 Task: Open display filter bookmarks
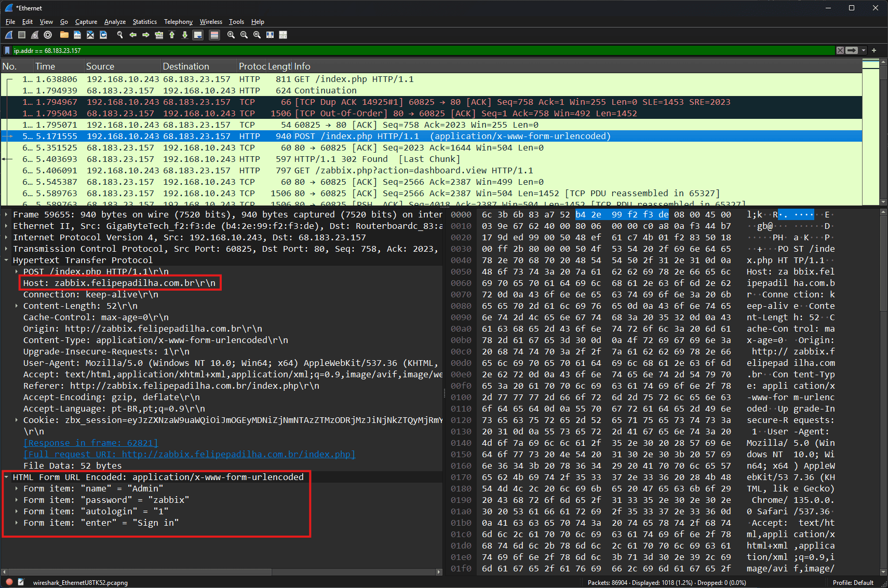pyautogui.click(x=7, y=50)
